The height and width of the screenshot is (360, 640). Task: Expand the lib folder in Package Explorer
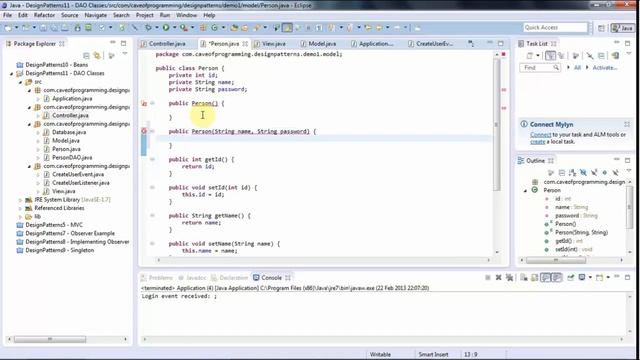click(20, 217)
